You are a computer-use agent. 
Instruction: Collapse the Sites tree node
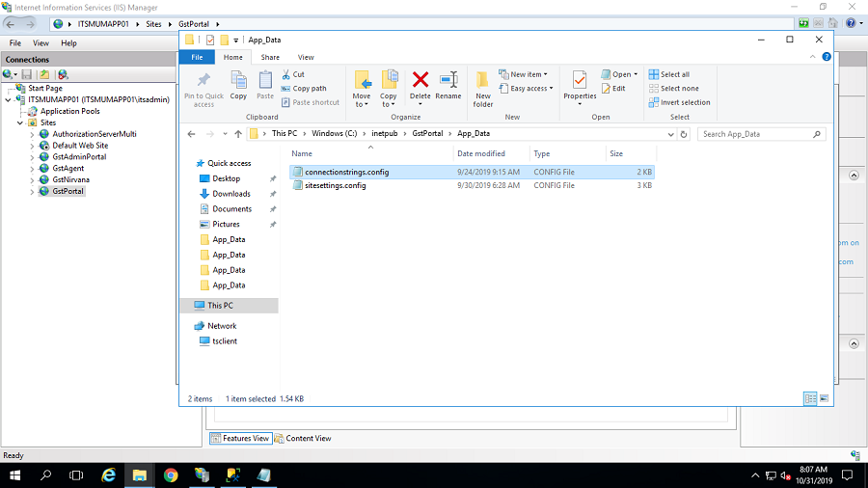[20, 122]
